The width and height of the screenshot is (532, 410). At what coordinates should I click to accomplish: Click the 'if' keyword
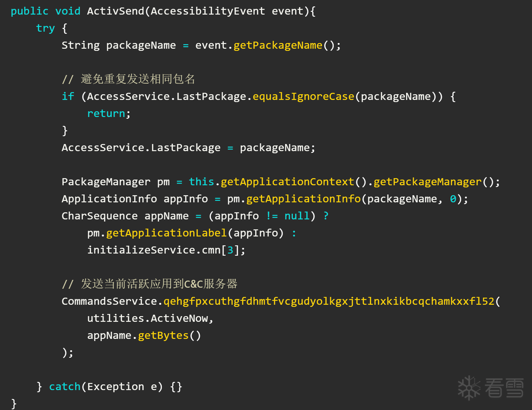click(68, 96)
